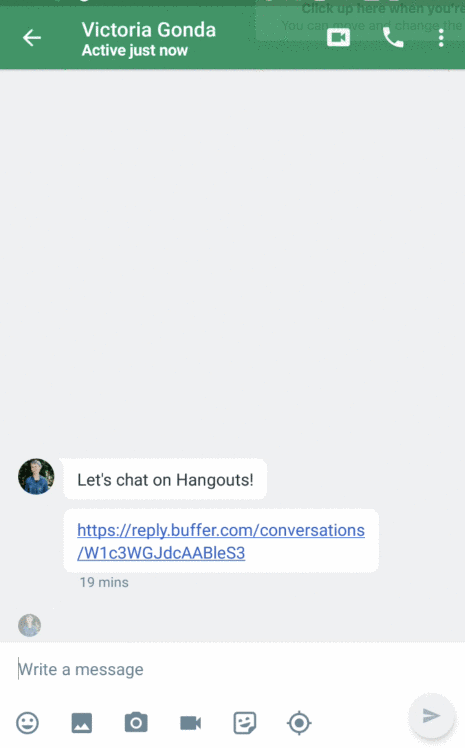Share your location with the target icon
This screenshot has width=465, height=748.
[299, 723]
